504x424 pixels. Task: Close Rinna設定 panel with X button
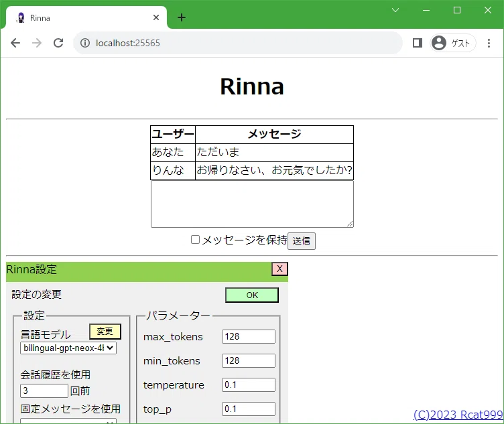tap(279, 269)
